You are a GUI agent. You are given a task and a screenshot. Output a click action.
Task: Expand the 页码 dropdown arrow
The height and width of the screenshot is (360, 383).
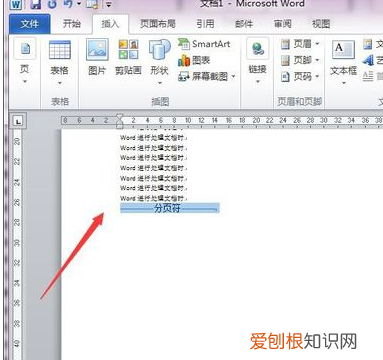317,77
